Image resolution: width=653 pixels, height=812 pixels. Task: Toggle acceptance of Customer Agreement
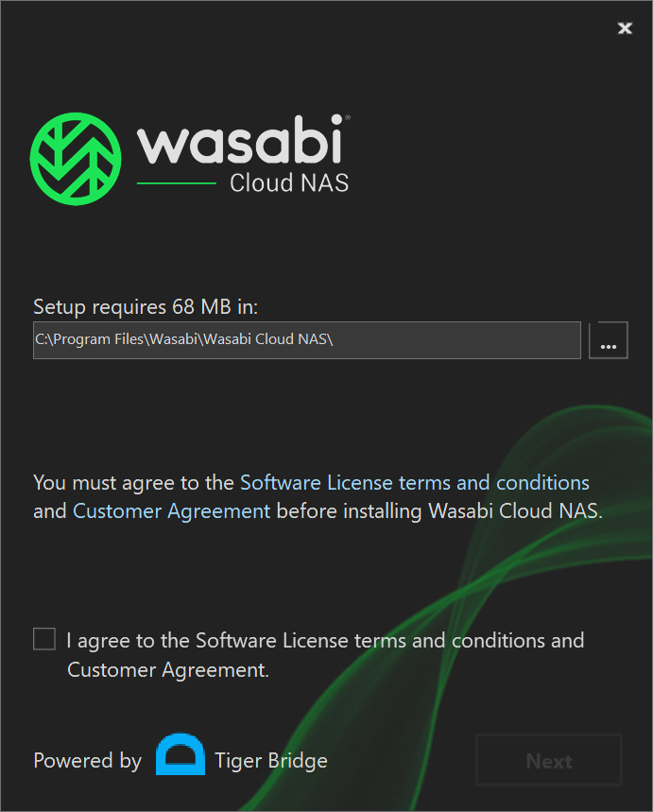coord(43,639)
